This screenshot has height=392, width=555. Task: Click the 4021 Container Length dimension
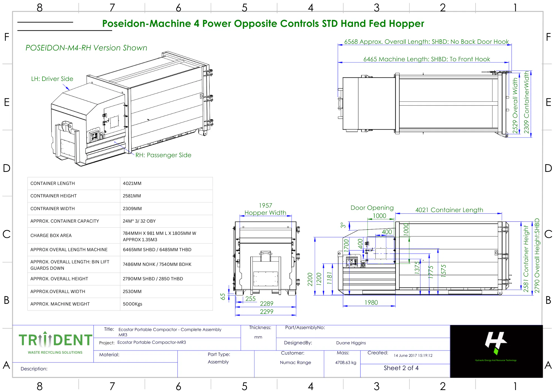pos(449,210)
